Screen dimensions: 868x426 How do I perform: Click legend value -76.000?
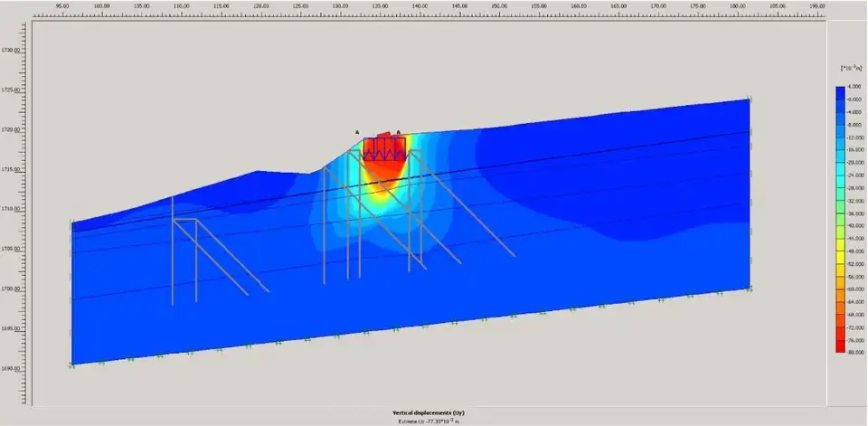[x=854, y=339]
